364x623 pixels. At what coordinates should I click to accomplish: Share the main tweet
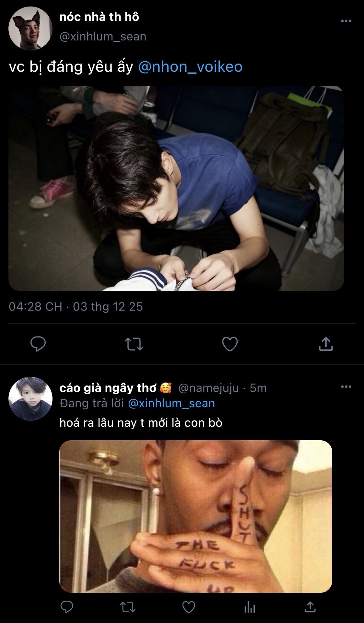coord(326,344)
